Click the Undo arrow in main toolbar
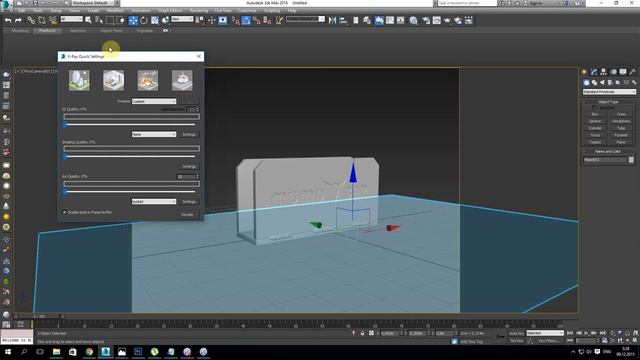The width and height of the screenshot is (640, 360). 8,20
